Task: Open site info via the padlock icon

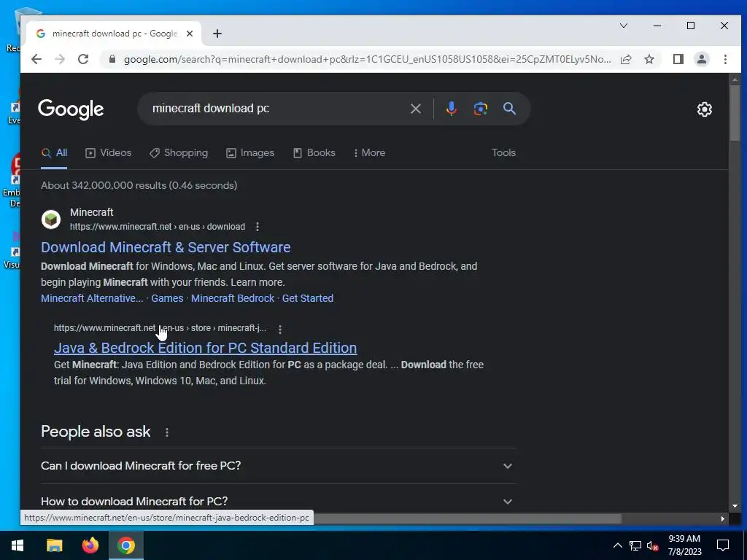Action: 112,59
